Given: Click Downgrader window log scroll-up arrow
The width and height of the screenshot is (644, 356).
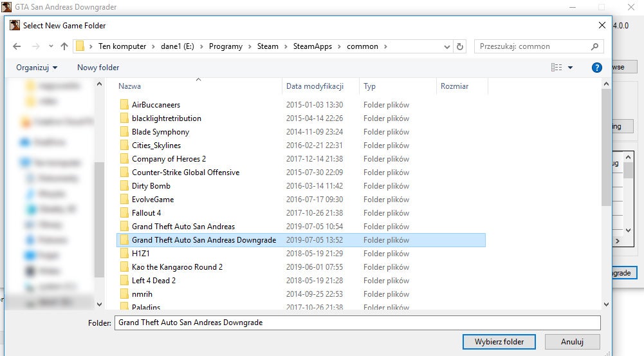Looking at the screenshot, I should point(628,158).
